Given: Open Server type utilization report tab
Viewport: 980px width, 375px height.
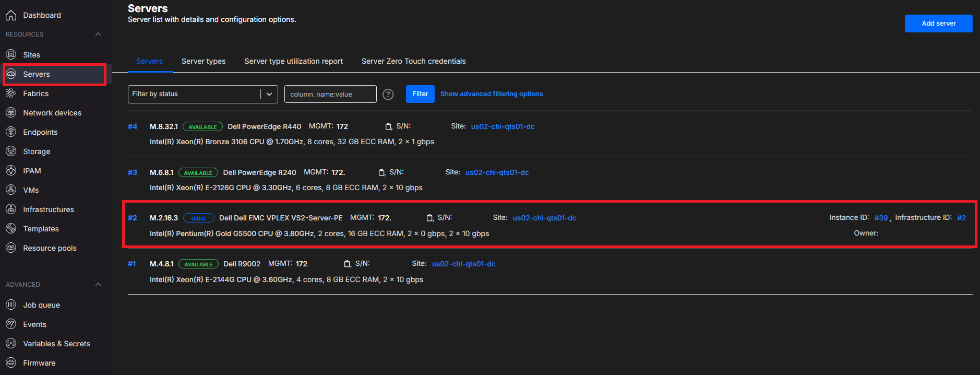Looking at the screenshot, I should [x=293, y=61].
